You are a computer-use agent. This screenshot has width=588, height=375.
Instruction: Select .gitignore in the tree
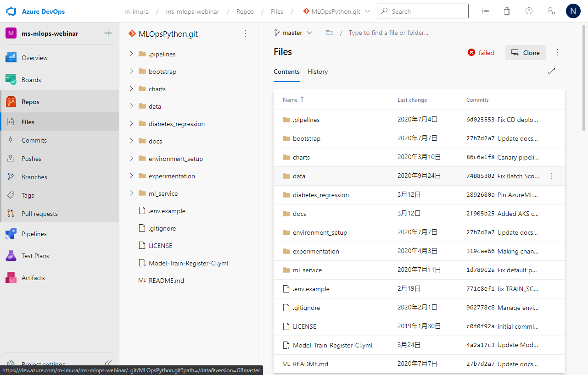162,228
